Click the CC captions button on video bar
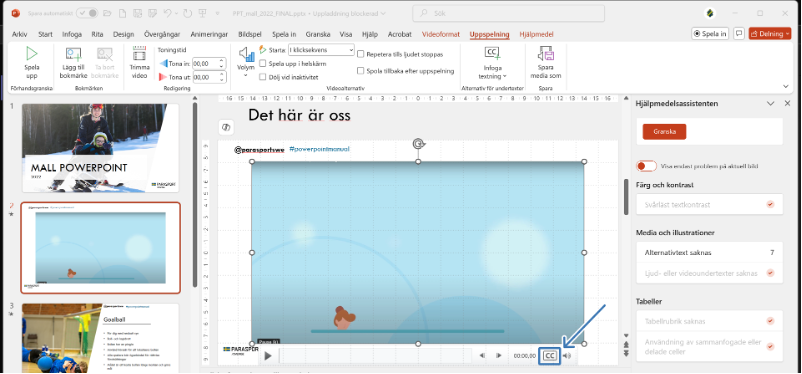 point(550,356)
